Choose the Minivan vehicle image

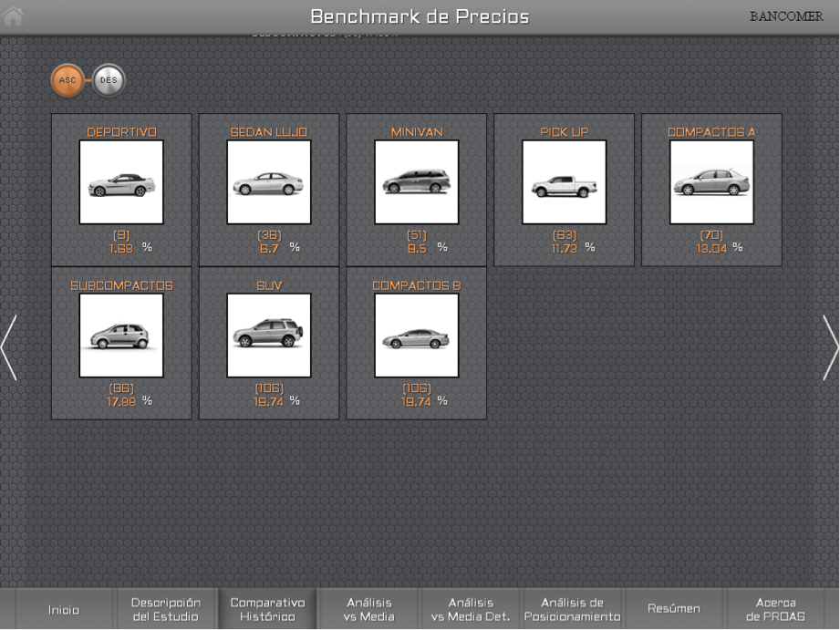click(x=416, y=182)
